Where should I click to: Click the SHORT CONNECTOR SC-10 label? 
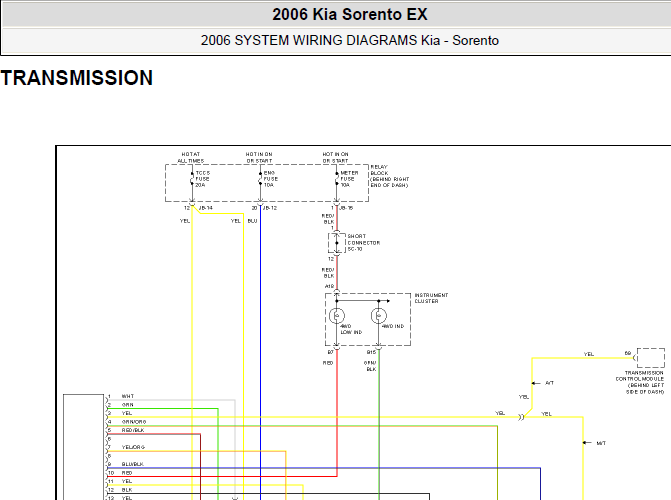click(x=363, y=242)
